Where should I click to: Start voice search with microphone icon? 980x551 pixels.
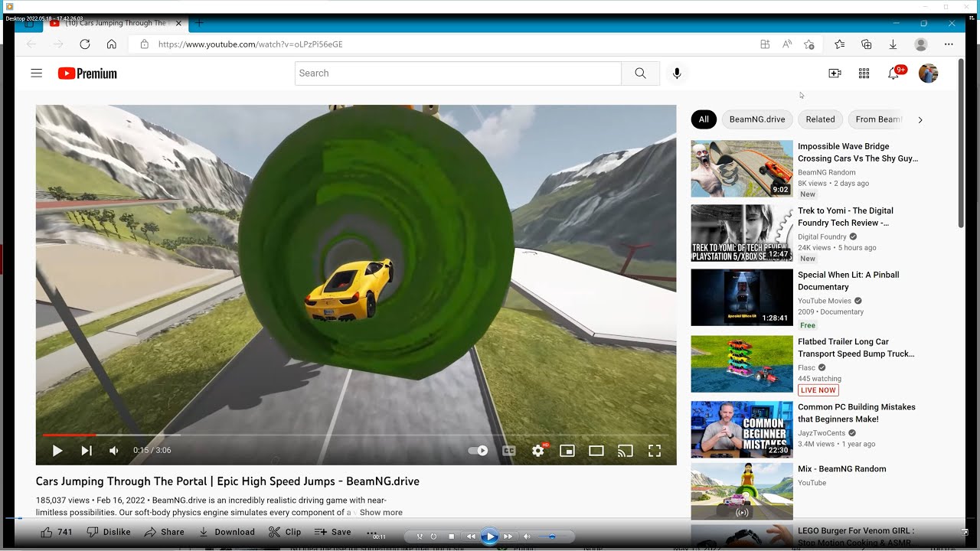coord(677,73)
